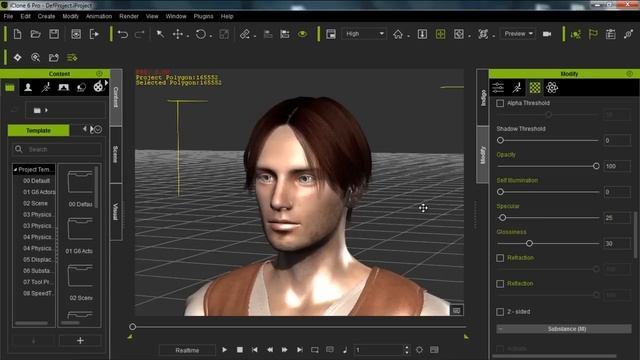Image resolution: width=640 pixels, height=360 pixels.
Task: Open the Template tab options circle dropdown
Action: click(x=98, y=130)
